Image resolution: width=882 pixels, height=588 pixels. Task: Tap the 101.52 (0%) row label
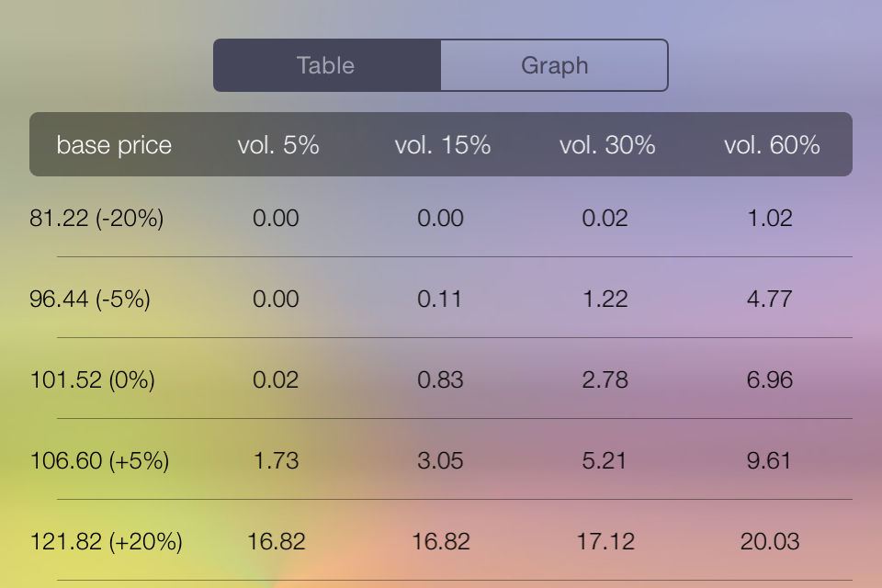92,379
